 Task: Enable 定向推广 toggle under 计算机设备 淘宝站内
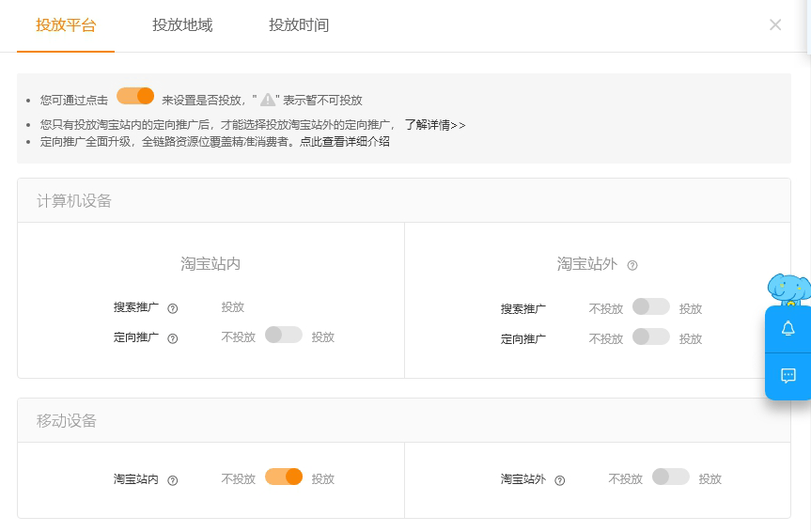284,336
